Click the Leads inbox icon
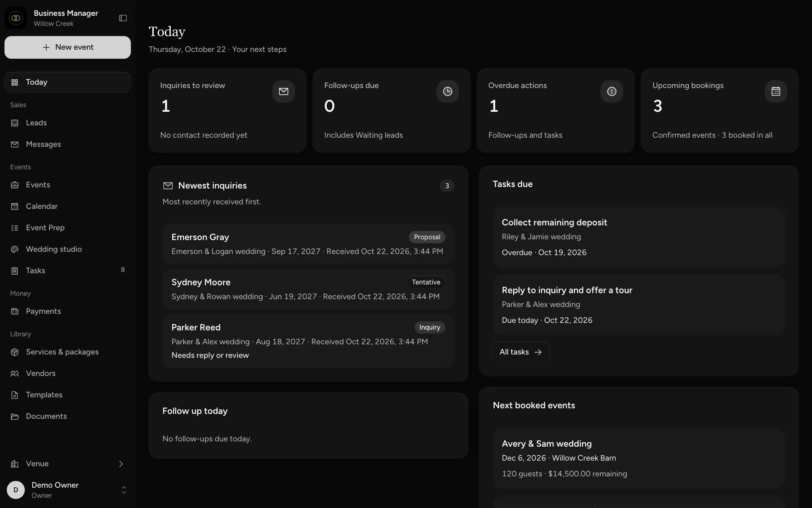 (x=15, y=123)
